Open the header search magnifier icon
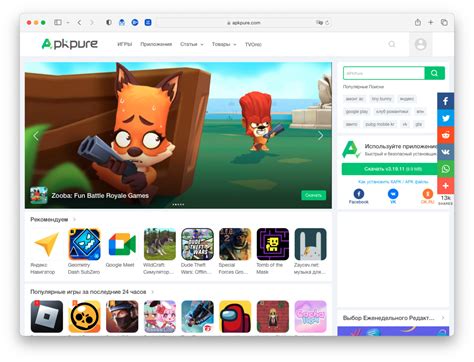Screen dimensions: 474x362 (392, 44)
